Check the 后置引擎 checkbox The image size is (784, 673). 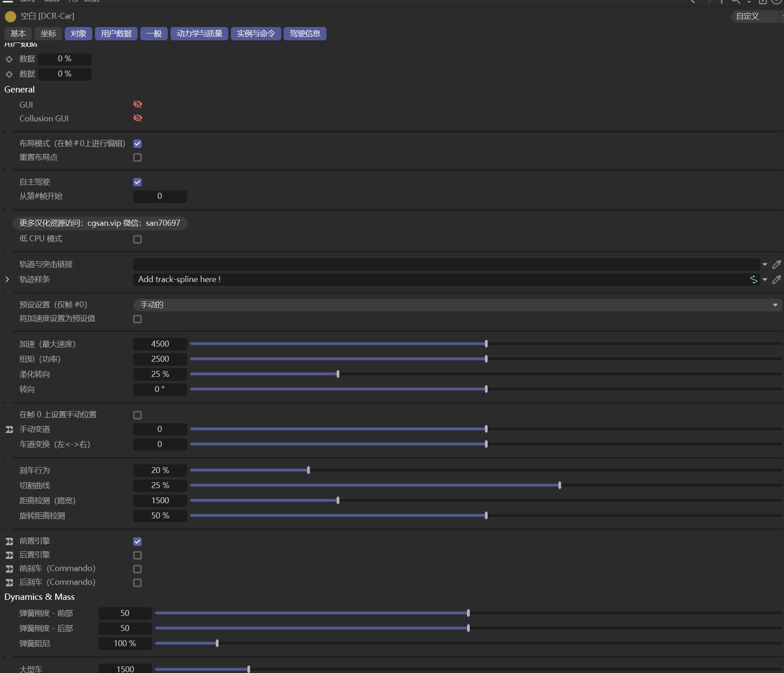tap(137, 555)
